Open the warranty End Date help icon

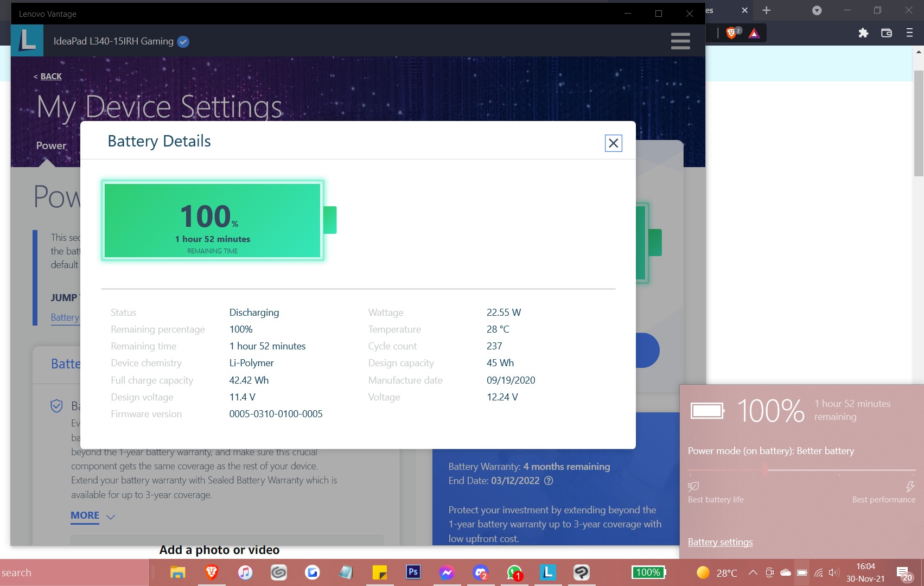[549, 481]
